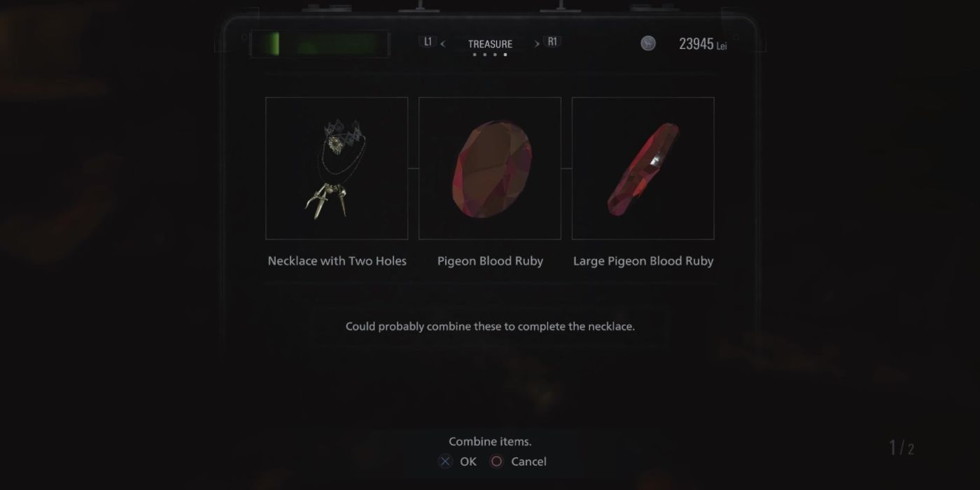Click the Necklace with Two Holes label
The height and width of the screenshot is (490, 980).
[x=337, y=261]
